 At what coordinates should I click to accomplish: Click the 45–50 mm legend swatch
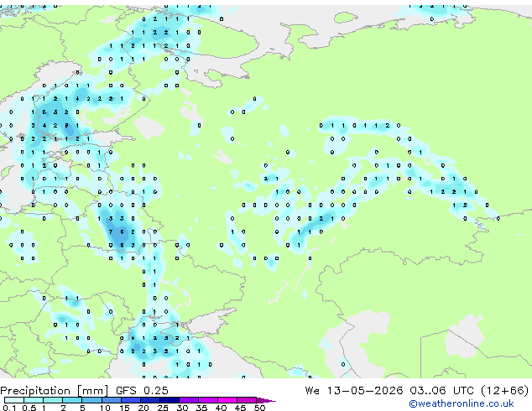click(x=247, y=400)
